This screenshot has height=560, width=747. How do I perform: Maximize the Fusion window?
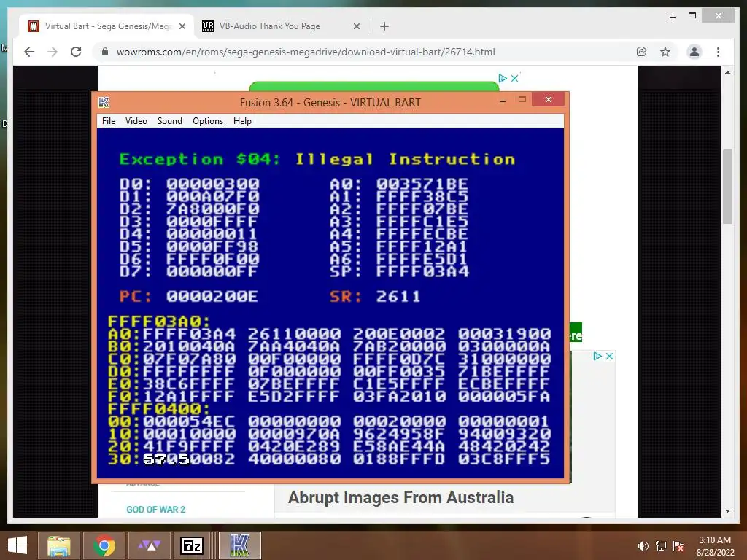click(x=522, y=99)
